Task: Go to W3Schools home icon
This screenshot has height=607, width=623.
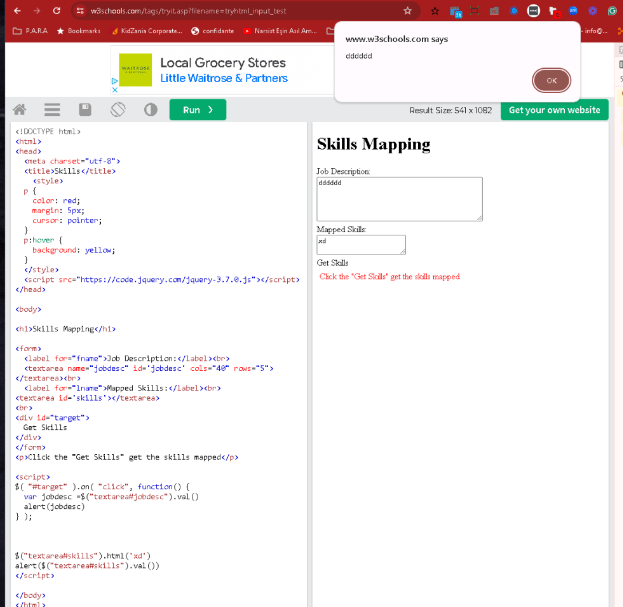Action: tap(19, 109)
